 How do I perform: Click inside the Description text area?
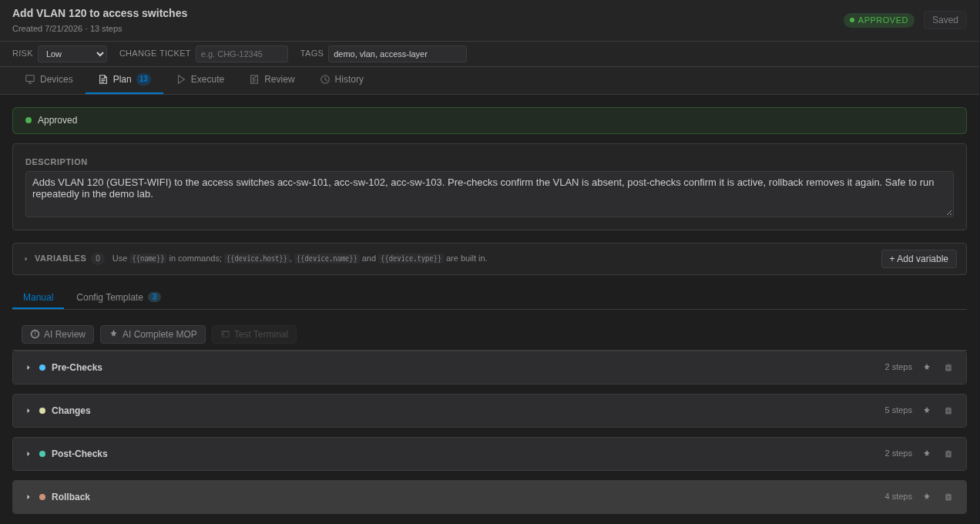pyautogui.click(x=489, y=194)
